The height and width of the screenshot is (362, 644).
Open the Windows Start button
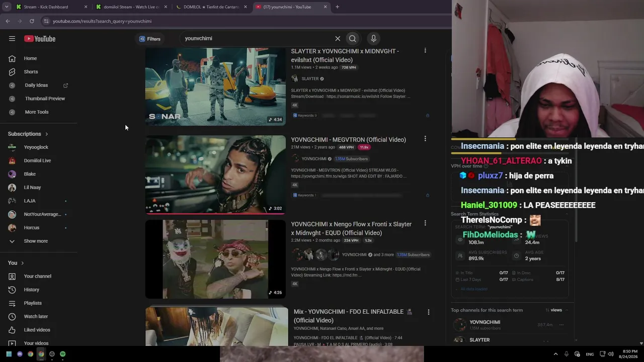pyautogui.click(x=9, y=354)
